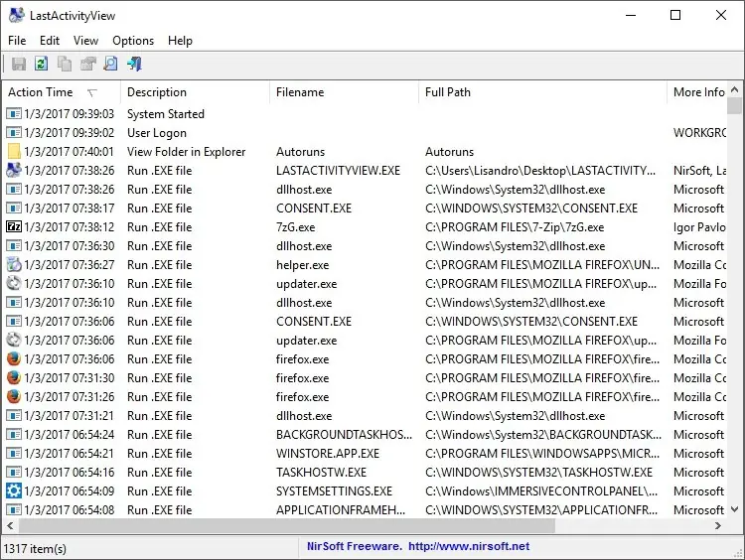Open the File menu
The image size is (745, 560).
pos(17,41)
